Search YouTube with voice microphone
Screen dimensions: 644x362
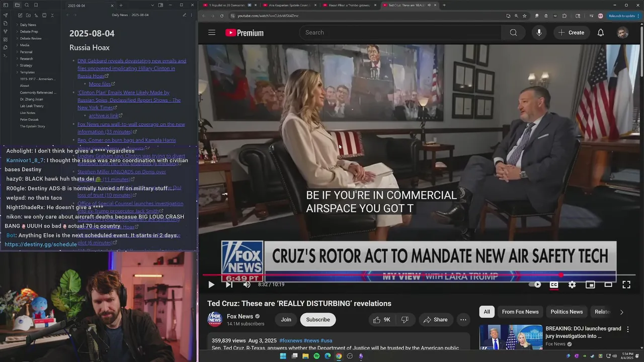pyautogui.click(x=539, y=33)
